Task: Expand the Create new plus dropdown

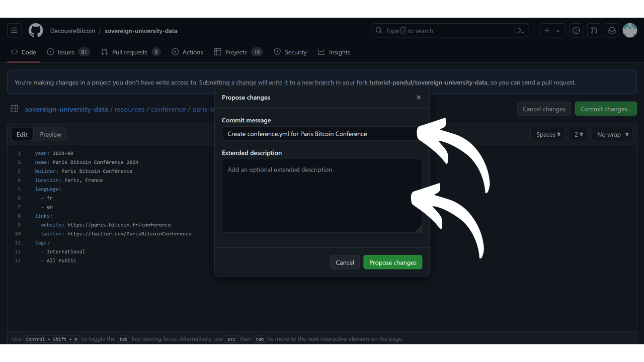Action: coord(552,31)
